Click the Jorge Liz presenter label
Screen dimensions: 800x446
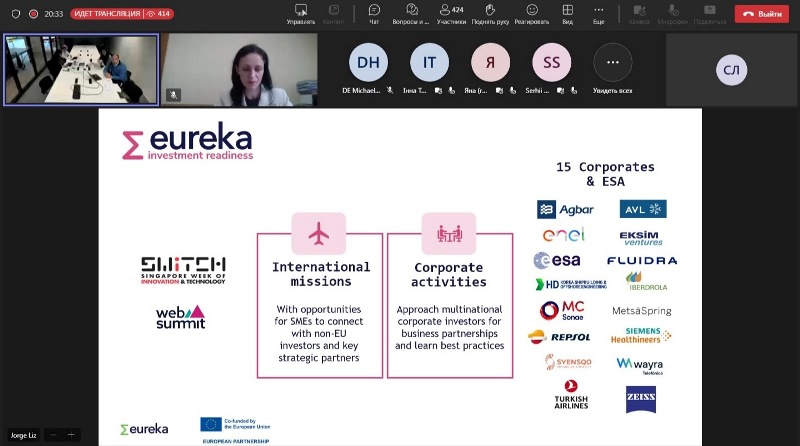(x=23, y=435)
